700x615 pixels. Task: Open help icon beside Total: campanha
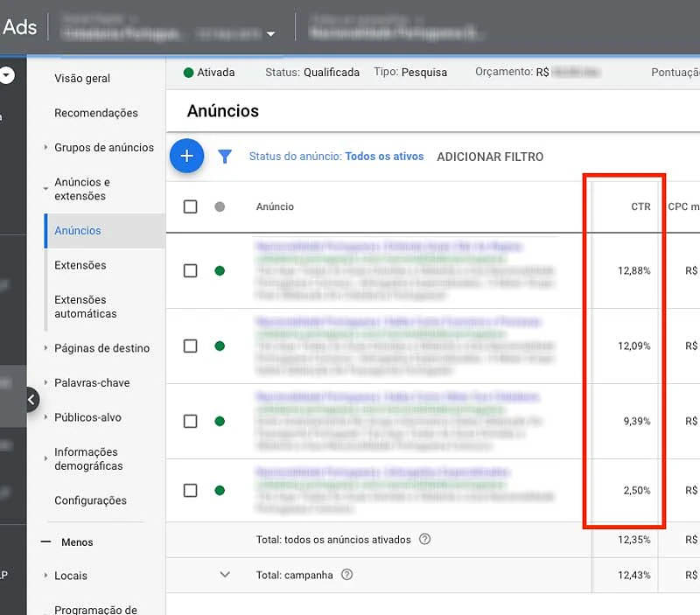coord(346,575)
